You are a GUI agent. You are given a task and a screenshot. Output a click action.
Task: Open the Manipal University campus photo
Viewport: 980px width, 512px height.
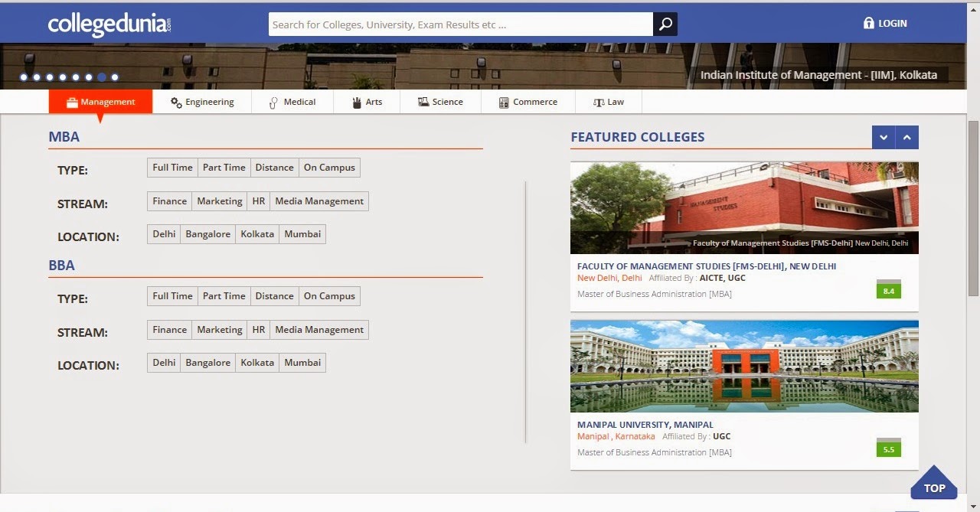click(744, 366)
